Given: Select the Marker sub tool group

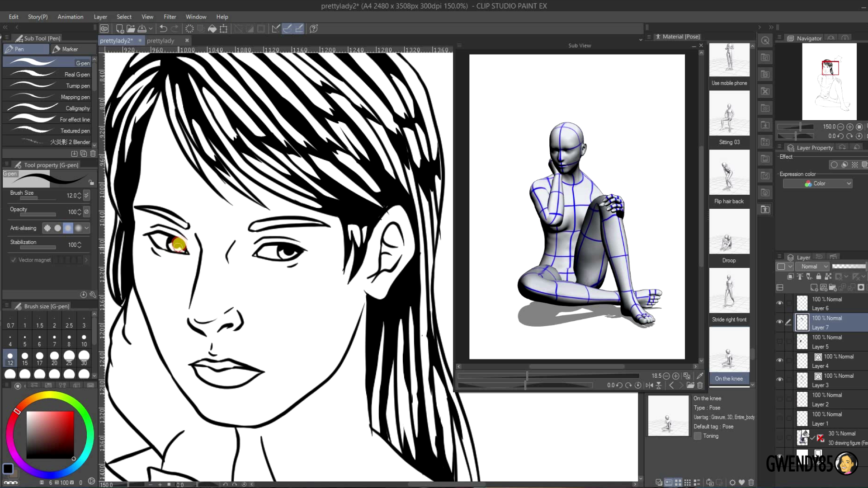Looking at the screenshot, I should (70, 49).
